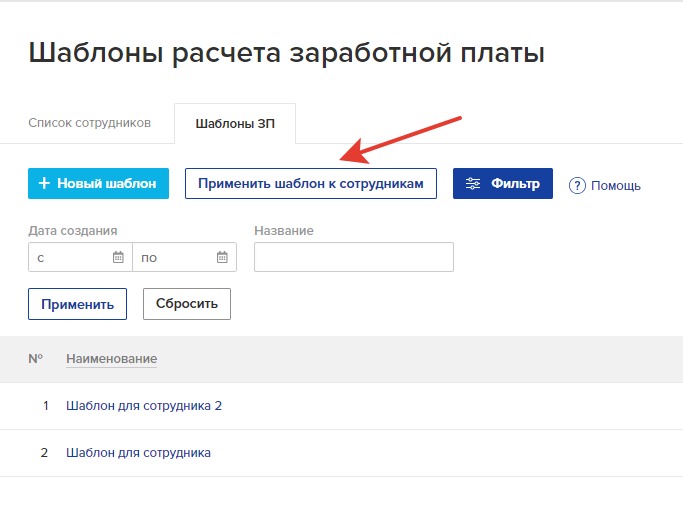Open Шаблон для сотрудника 2 link
This screenshot has width=683, height=515.
[x=144, y=406]
